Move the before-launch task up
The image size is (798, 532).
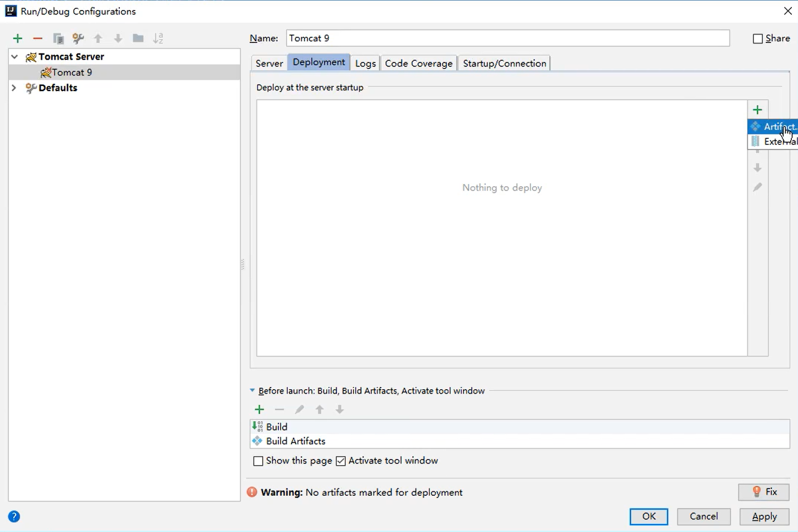pos(320,410)
